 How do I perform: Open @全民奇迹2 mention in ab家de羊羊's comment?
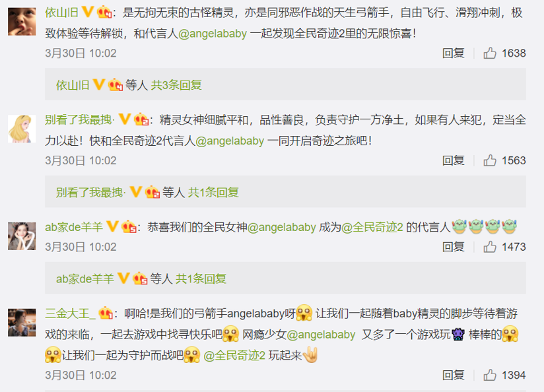tap(372, 227)
